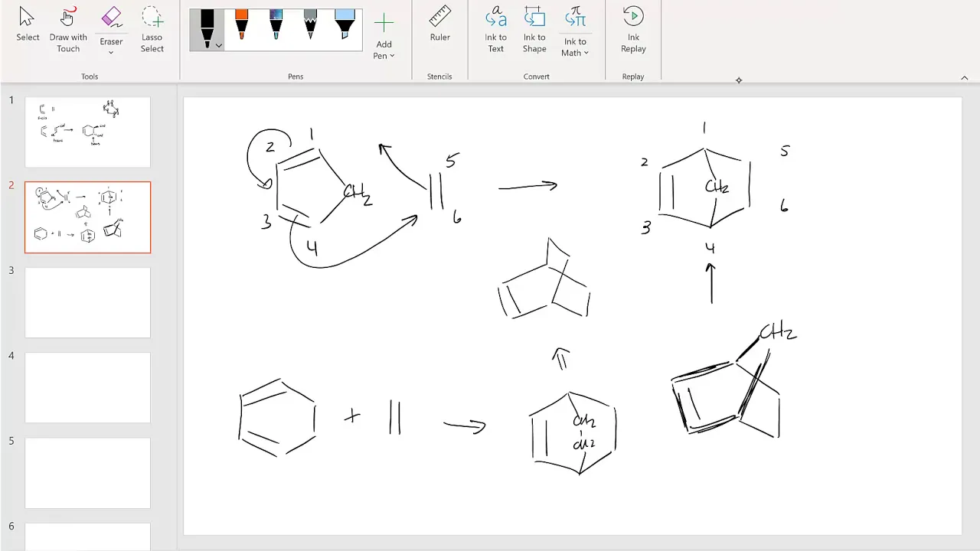Image resolution: width=980 pixels, height=551 pixels.
Task: Open the blank slide 3 thumbnail
Action: 88,302
